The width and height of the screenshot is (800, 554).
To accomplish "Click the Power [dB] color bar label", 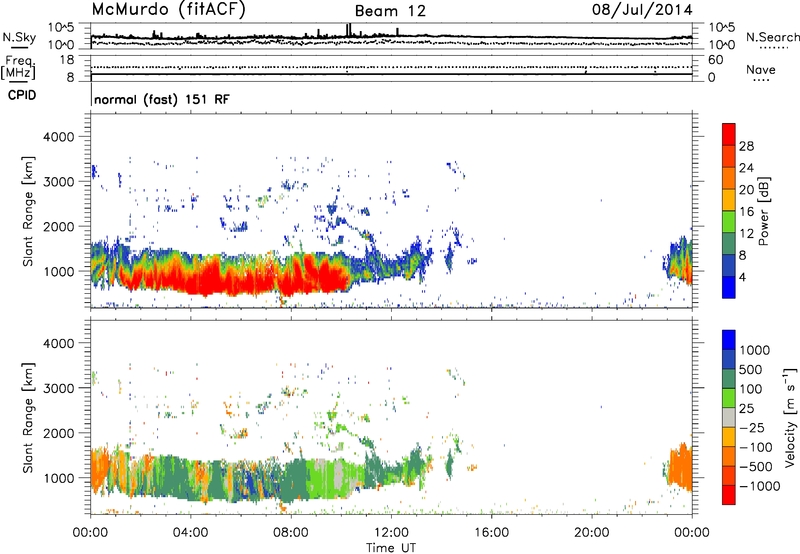I will (x=764, y=211).
